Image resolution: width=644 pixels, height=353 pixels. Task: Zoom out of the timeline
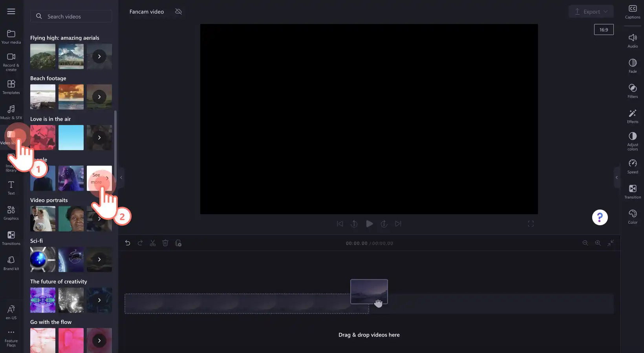[585, 243]
